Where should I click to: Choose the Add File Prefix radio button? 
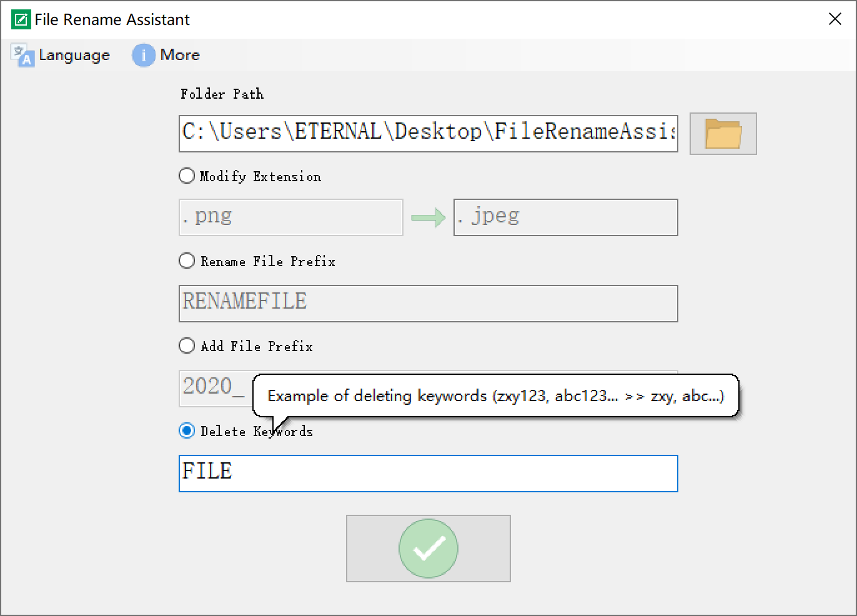(x=187, y=345)
